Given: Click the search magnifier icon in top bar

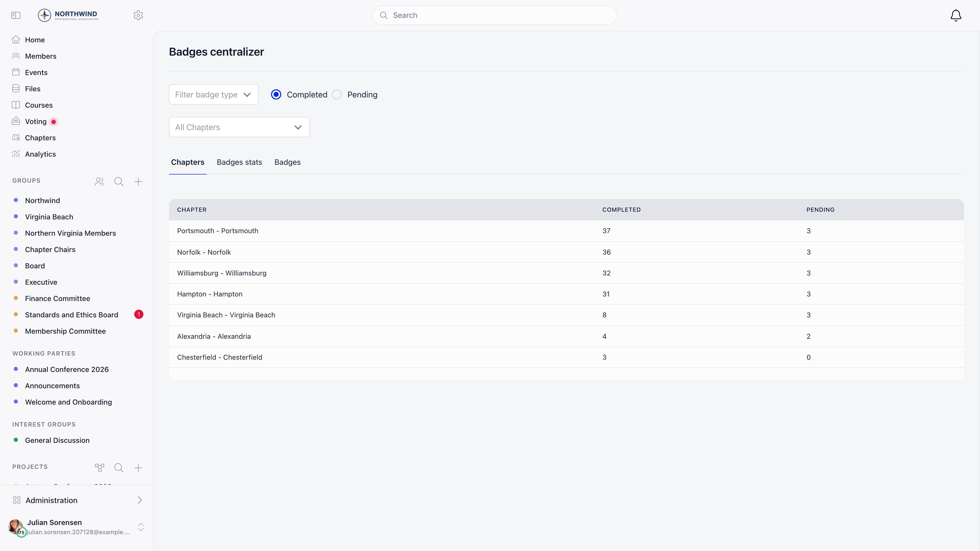Looking at the screenshot, I should coord(384,15).
